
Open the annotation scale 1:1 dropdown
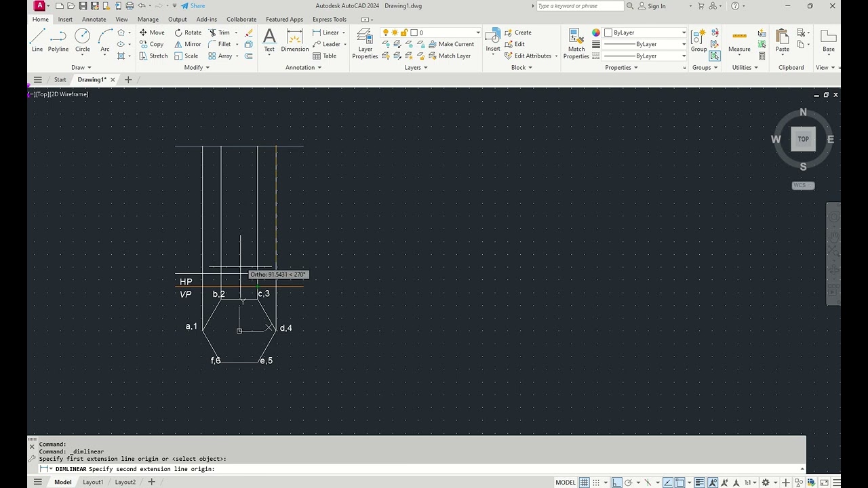(751, 483)
